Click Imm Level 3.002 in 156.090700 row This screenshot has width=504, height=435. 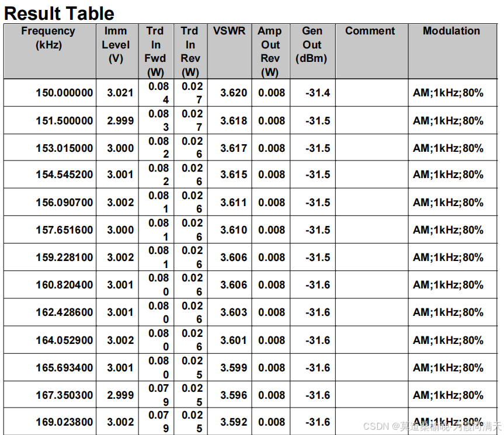120,203
